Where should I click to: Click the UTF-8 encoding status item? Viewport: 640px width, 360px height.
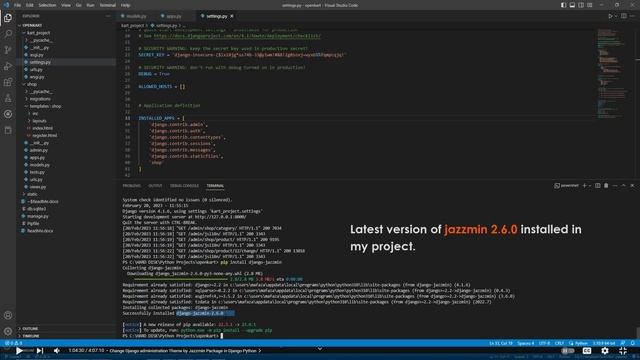click(x=544, y=343)
